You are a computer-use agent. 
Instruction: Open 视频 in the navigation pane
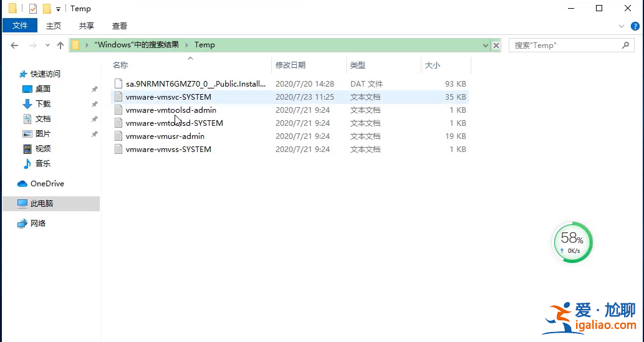tap(43, 149)
